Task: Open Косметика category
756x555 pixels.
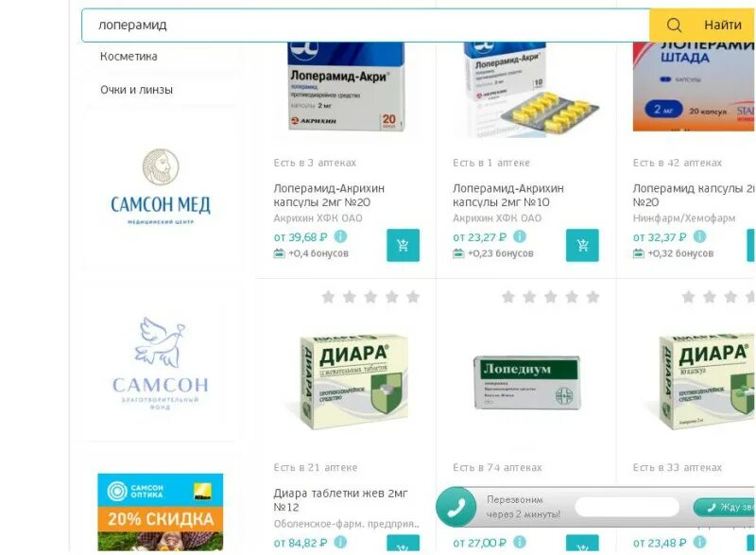Action: click(x=129, y=57)
